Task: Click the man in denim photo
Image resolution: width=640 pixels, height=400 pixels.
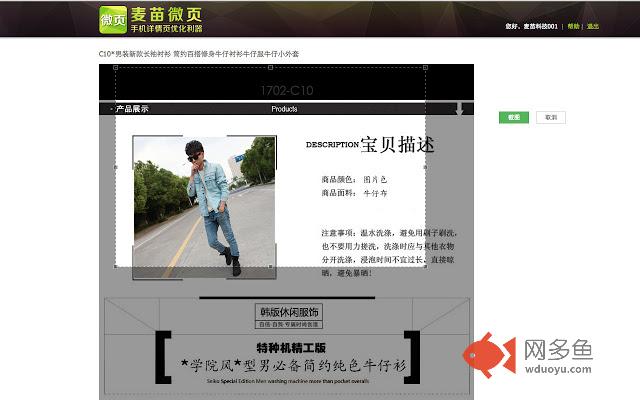Action: [x=204, y=207]
